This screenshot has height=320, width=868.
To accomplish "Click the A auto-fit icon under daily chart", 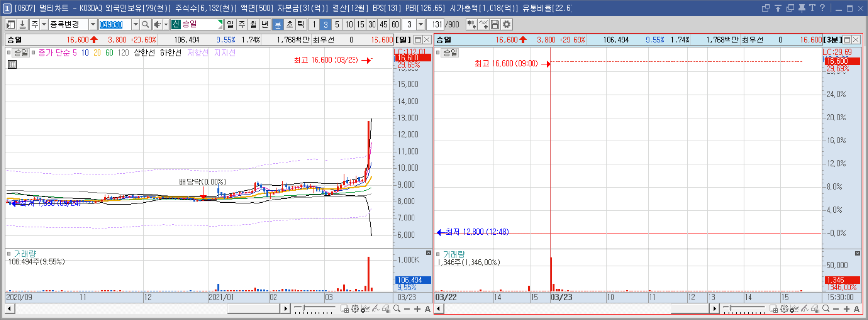I will (428, 309).
